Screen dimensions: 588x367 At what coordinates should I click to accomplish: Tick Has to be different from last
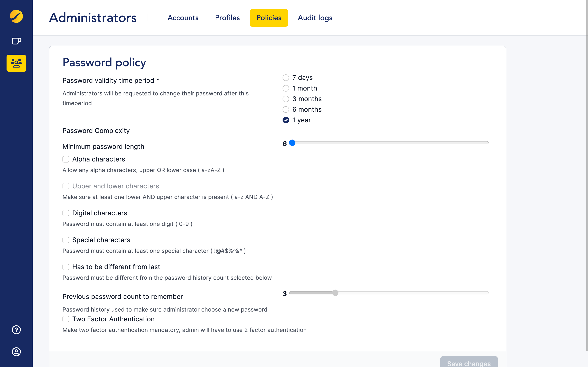tap(66, 267)
